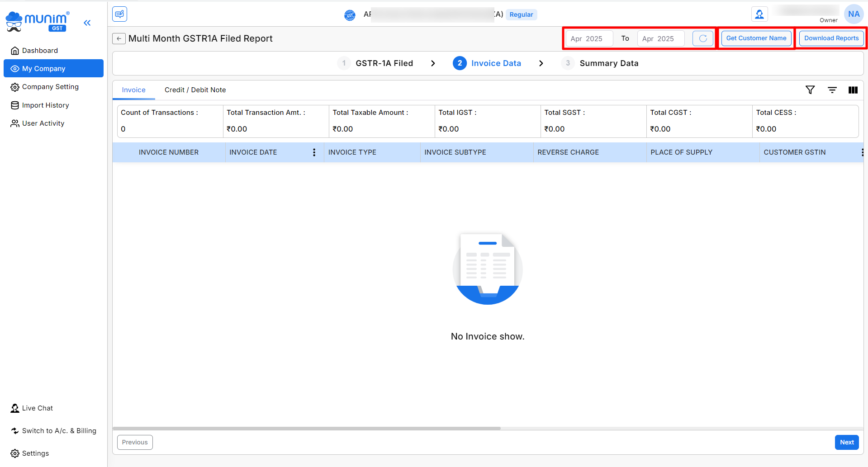The height and width of the screenshot is (467, 868).
Task: Click Get Customer Name button
Action: click(756, 38)
